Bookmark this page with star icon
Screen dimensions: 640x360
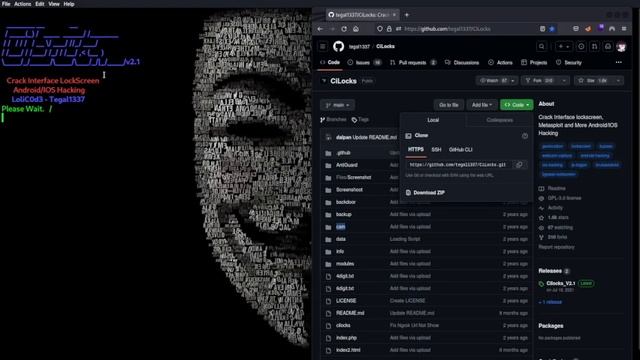click(552, 29)
